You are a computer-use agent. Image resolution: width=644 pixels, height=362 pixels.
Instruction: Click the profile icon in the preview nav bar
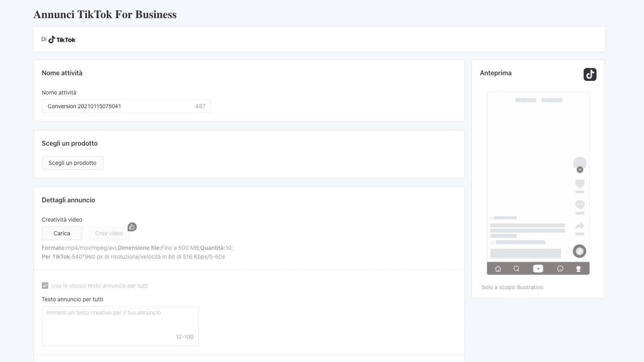pos(578,269)
